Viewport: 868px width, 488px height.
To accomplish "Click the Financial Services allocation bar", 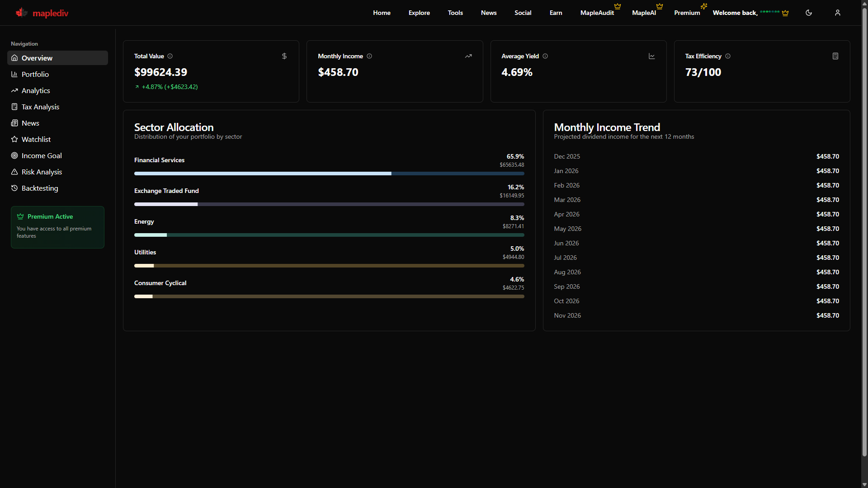I will pos(329,174).
